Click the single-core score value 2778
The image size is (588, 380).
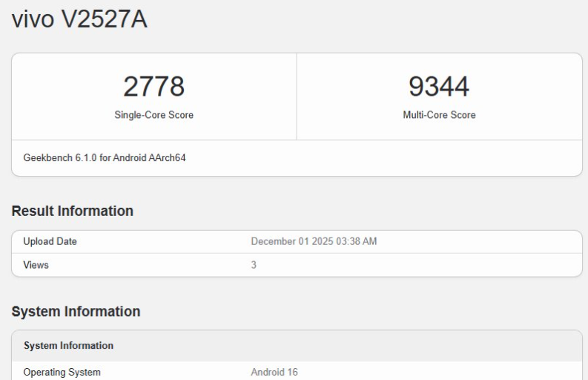[153, 86]
